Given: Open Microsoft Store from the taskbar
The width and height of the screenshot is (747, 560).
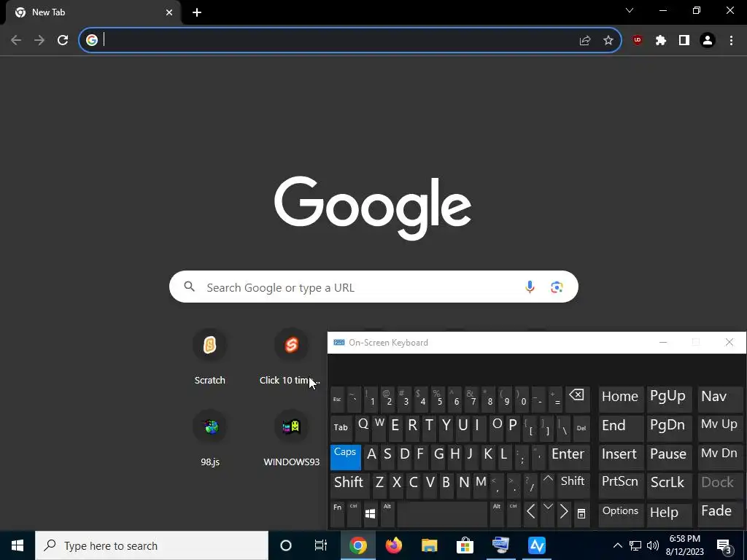Looking at the screenshot, I should tap(465, 545).
